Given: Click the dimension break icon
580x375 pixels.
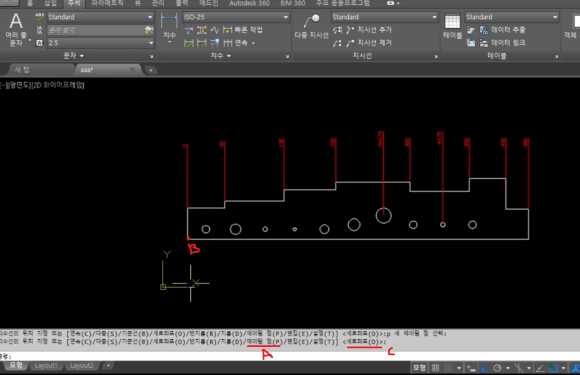Looking at the screenshot, I should [x=189, y=30].
